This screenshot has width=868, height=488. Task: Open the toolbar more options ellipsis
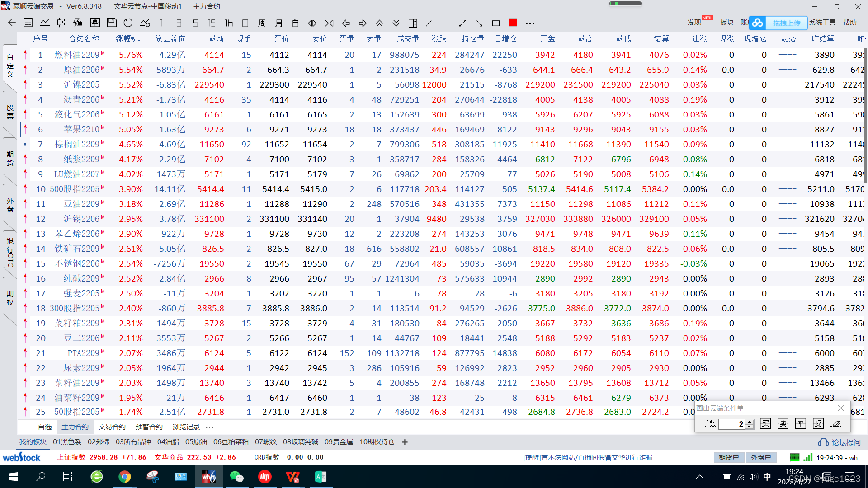pos(530,23)
